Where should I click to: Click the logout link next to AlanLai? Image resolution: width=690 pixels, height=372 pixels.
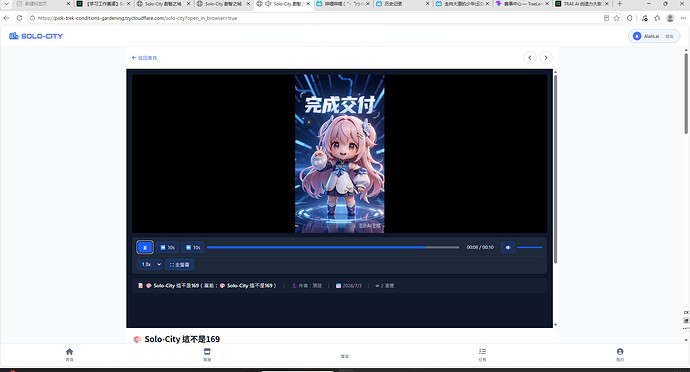[669, 36]
